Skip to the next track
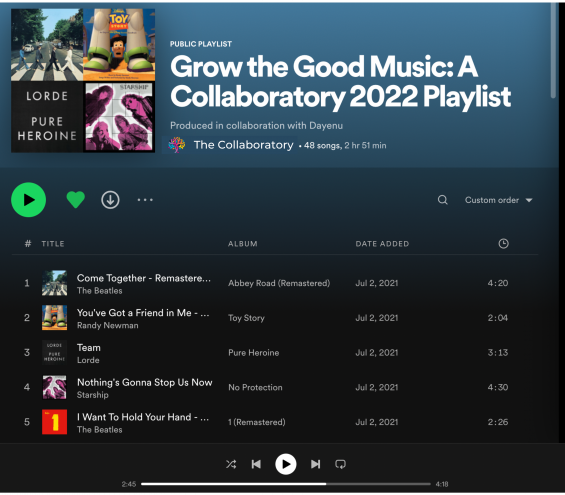The width and height of the screenshot is (565, 495). point(316,464)
